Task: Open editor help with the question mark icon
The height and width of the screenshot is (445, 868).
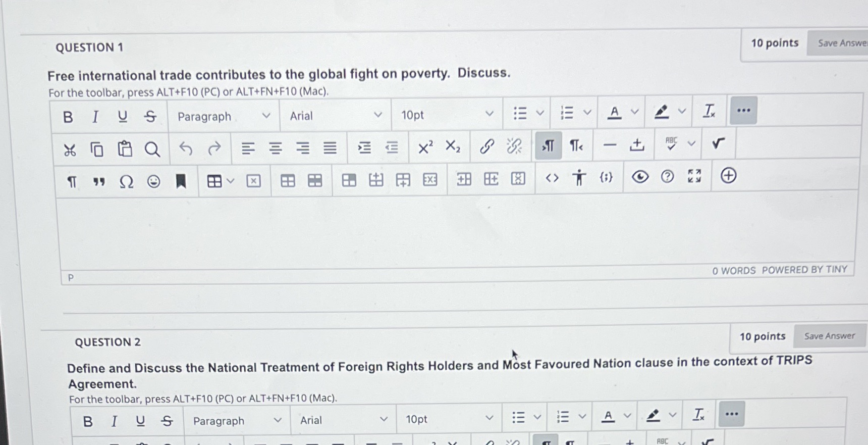Action: pyautogui.click(x=667, y=176)
